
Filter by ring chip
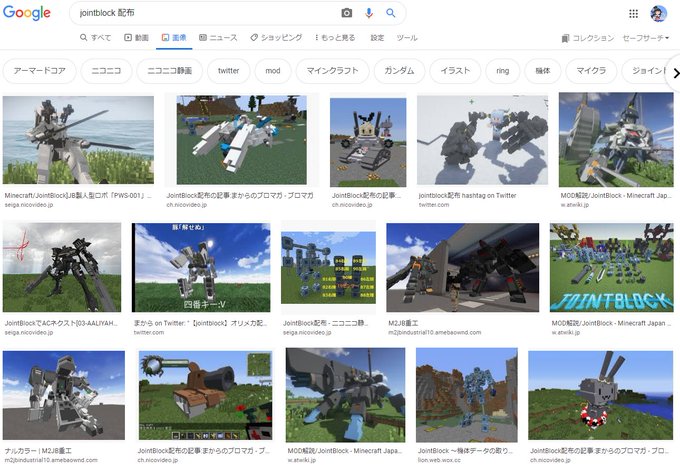tap(503, 71)
